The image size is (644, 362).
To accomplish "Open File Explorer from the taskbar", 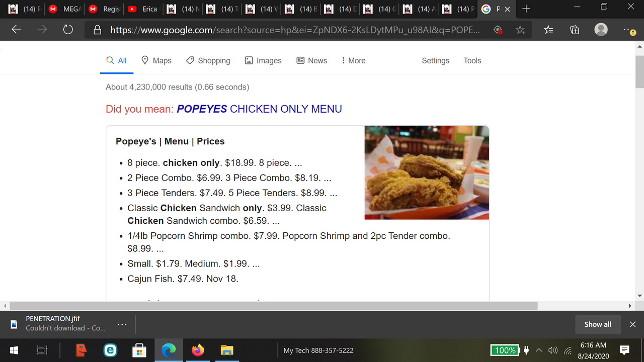I will click(x=227, y=350).
